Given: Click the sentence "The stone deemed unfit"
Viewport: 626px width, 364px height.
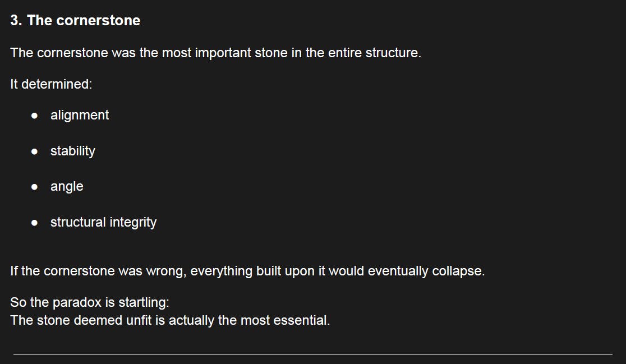Looking at the screenshot, I should (x=169, y=320).
